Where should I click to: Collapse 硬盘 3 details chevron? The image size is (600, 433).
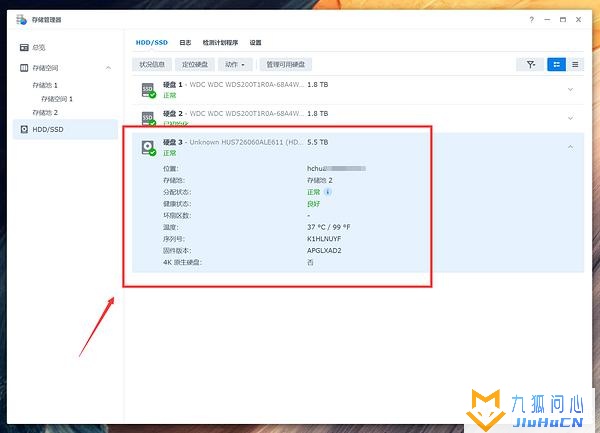click(x=570, y=147)
